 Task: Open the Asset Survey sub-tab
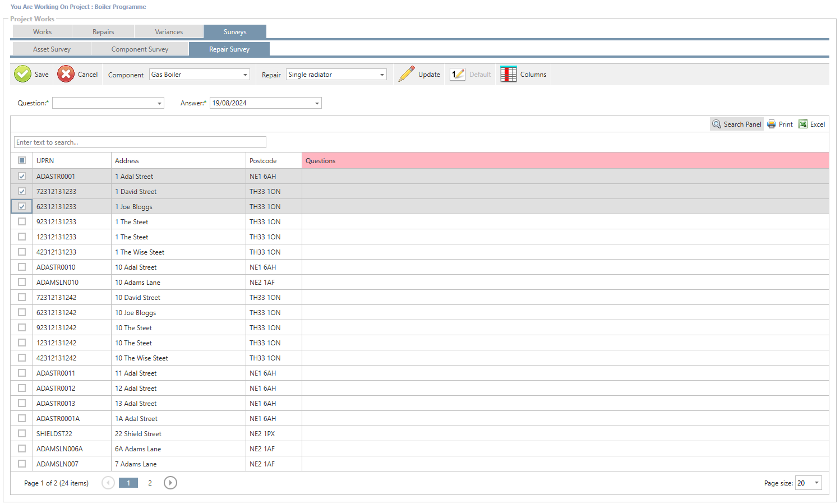point(52,49)
